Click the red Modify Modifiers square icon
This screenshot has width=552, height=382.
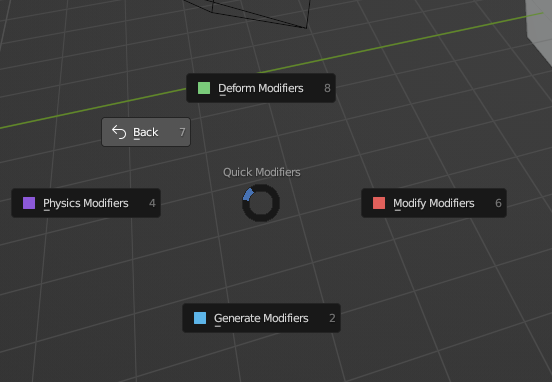click(x=379, y=203)
